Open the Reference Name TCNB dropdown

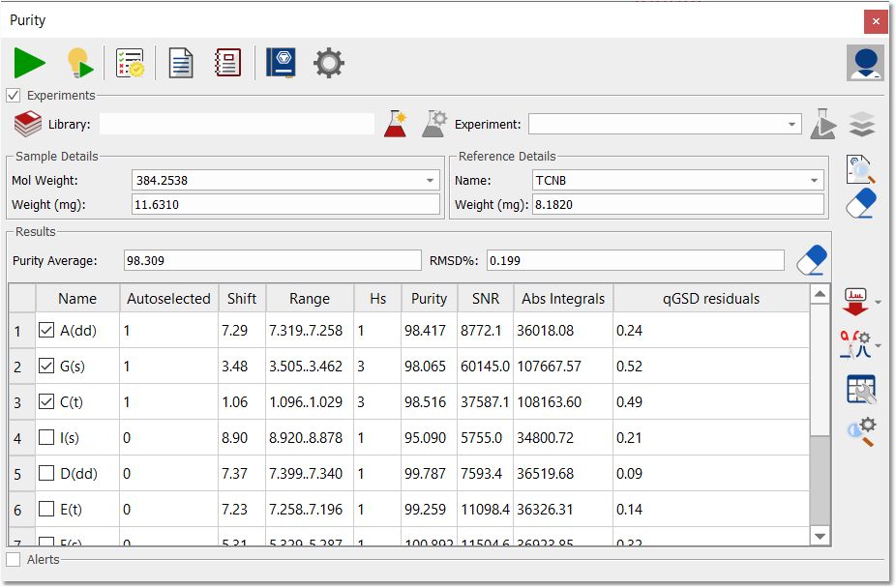pyautogui.click(x=814, y=181)
